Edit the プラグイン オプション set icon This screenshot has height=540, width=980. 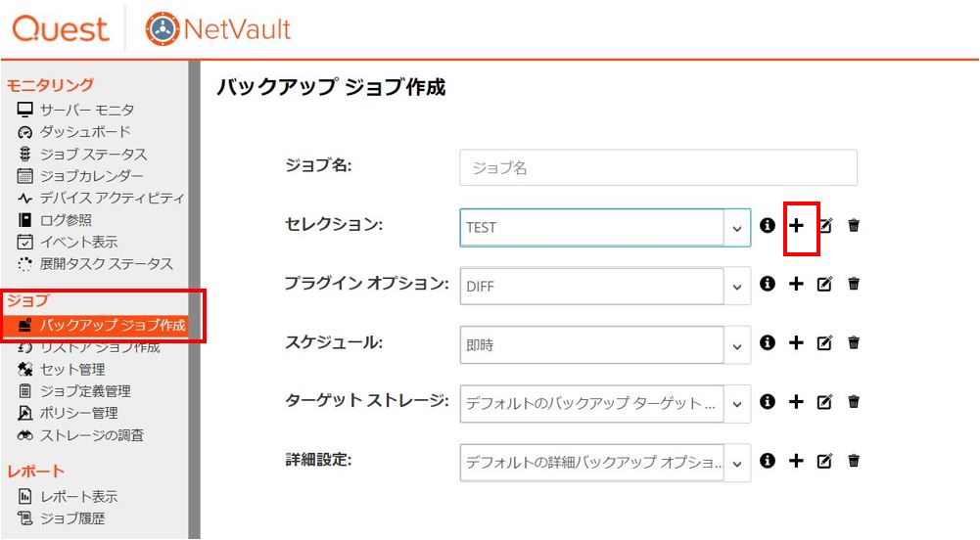click(825, 284)
